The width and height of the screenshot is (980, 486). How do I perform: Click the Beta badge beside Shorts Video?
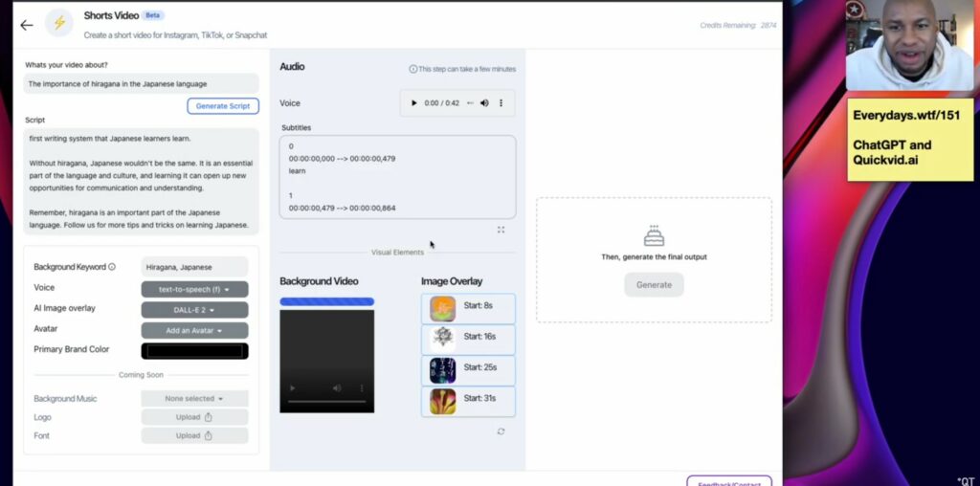(x=153, y=15)
